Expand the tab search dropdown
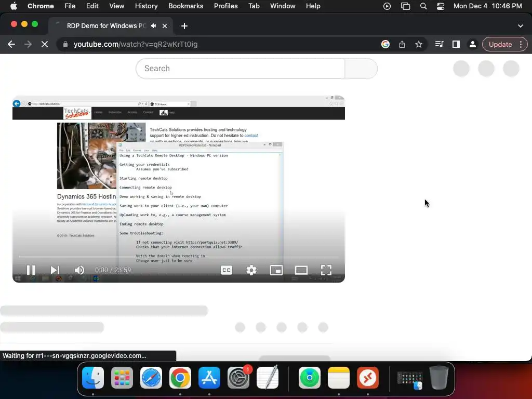 point(521,26)
